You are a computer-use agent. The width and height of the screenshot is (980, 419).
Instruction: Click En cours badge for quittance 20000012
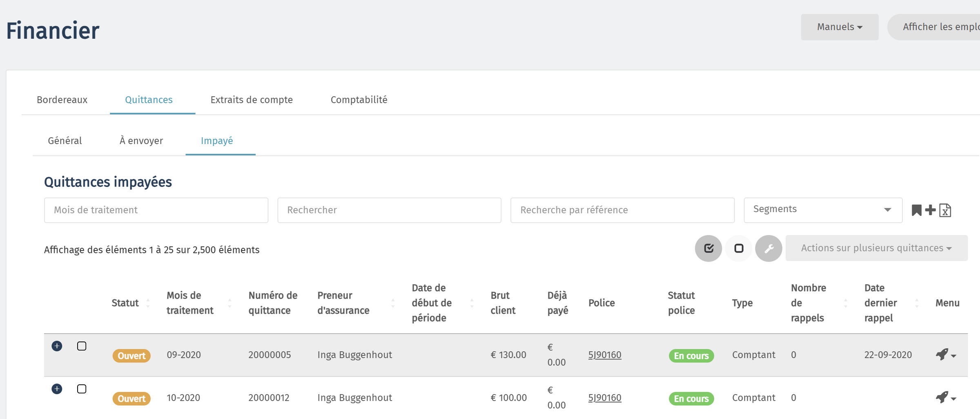click(691, 399)
